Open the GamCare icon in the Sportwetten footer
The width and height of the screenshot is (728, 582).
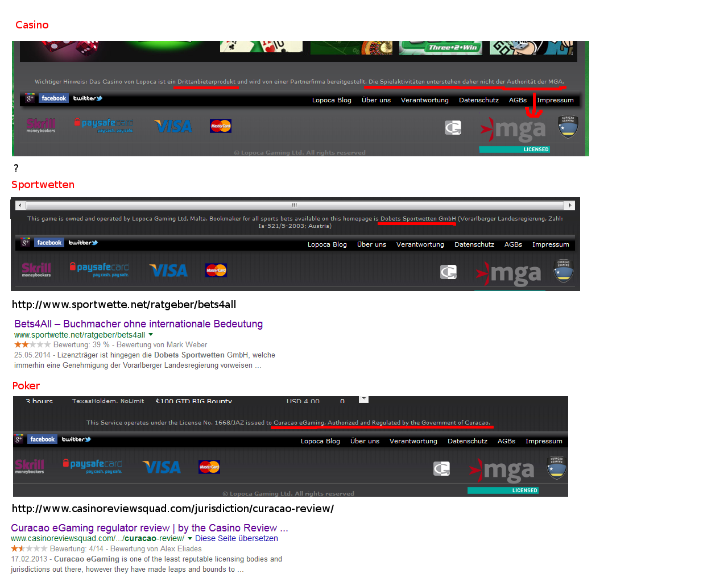point(448,272)
